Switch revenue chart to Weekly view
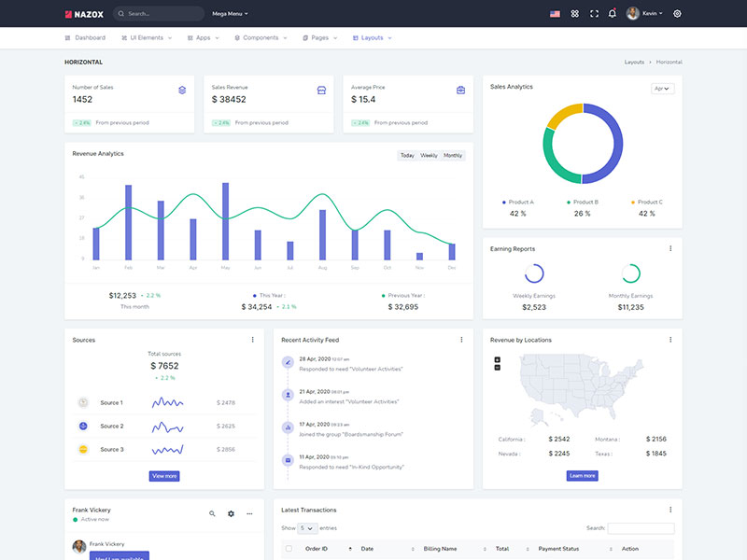 coord(429,156)
